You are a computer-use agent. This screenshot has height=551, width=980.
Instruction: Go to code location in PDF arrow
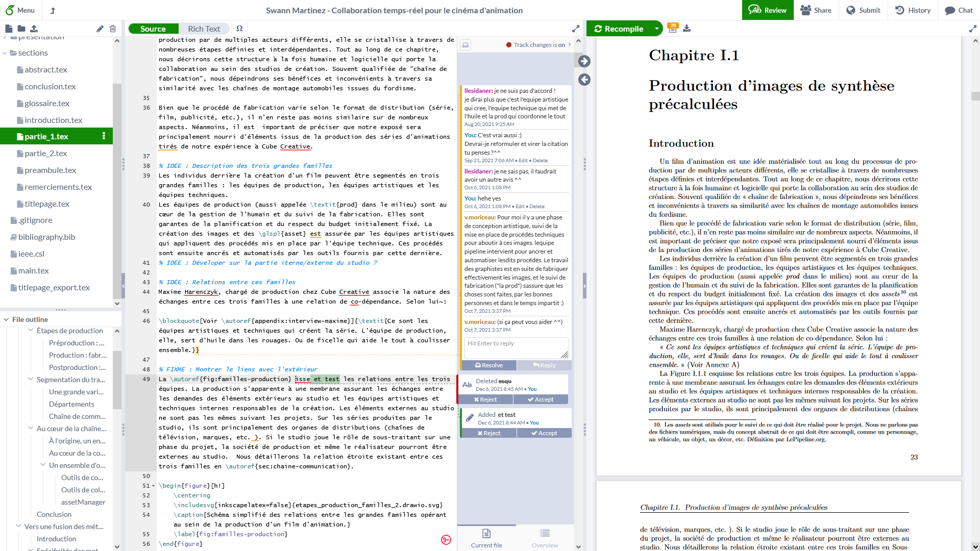click(584, 61)
